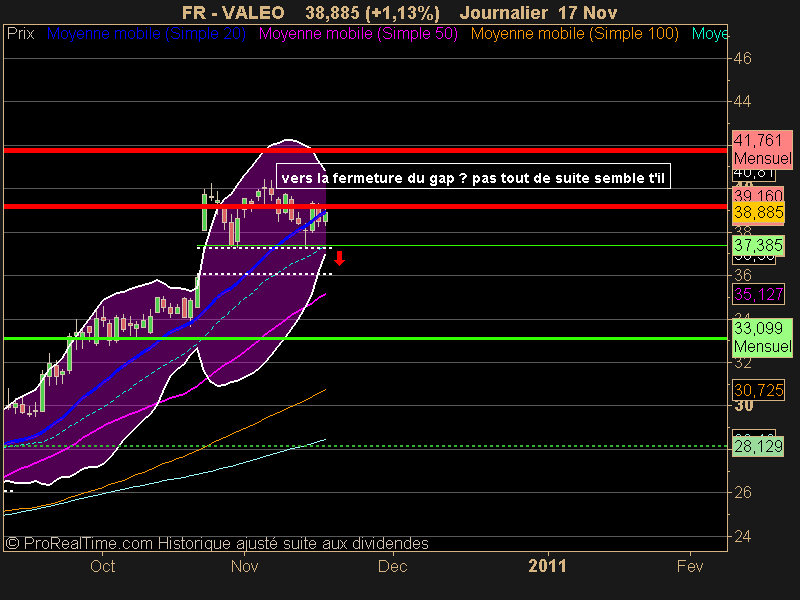Click the 'Nov' date axis label

tap(244, 566)
